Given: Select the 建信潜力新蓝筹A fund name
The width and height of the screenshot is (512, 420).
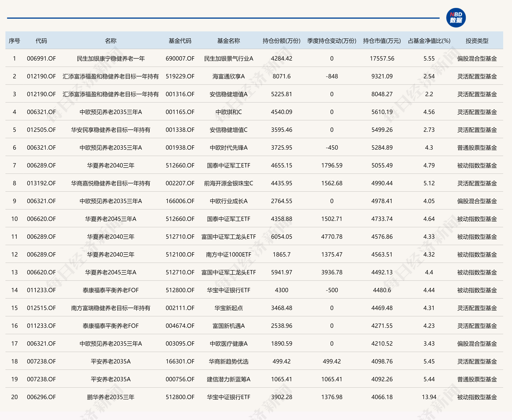Looking at the screenshot, I should [229, 379].
